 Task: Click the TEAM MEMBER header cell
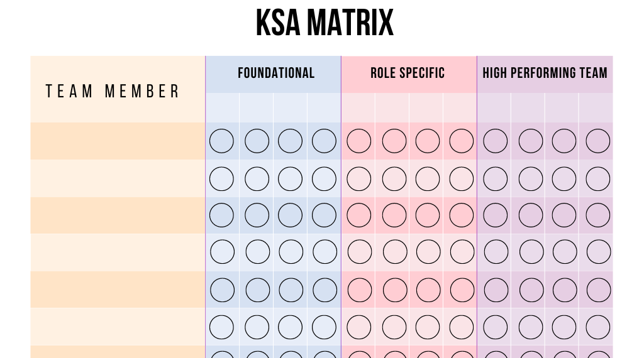click(113, 91)
